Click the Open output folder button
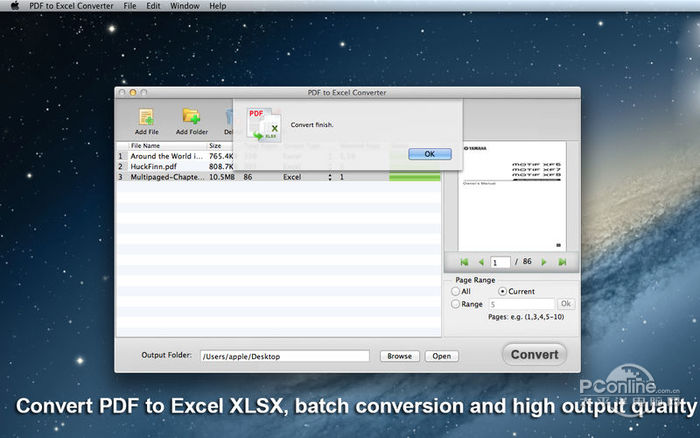The height and width of the screenshot is (438, 700). tap(442, 356)
